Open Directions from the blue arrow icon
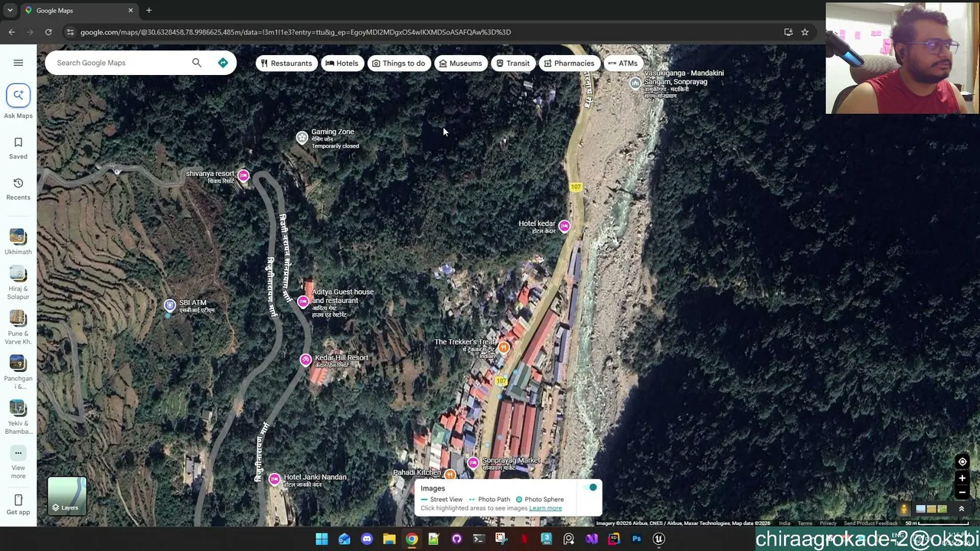 223,63
